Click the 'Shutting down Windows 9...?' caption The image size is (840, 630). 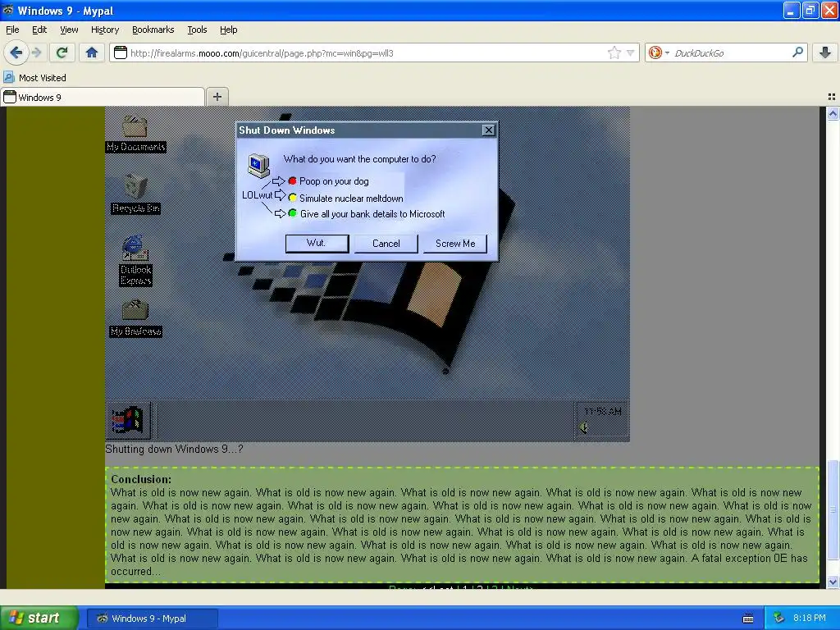[x=174, y=449]
